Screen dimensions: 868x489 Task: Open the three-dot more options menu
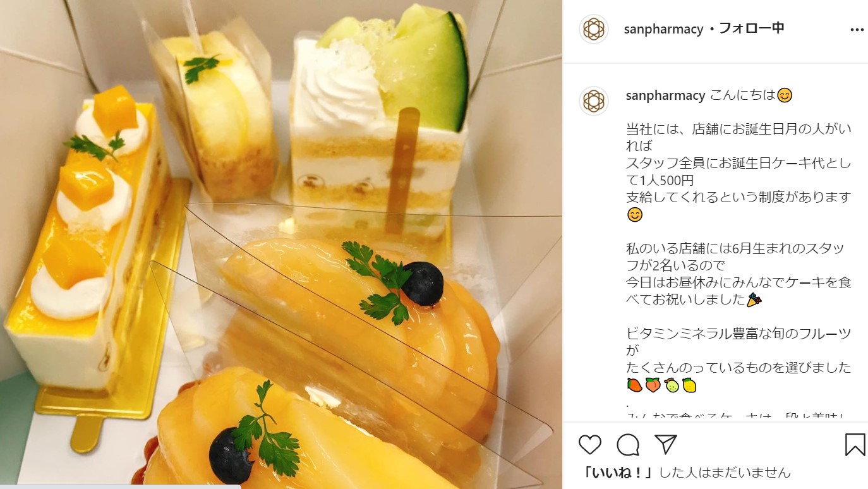click(x=857, y=30)
